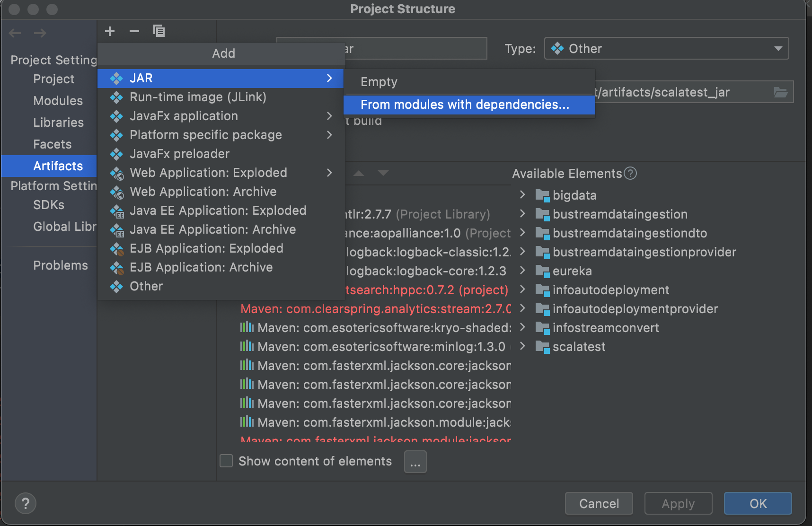Select Empty from the JAR submenu

pyautogui.click(x=378, y=81)
